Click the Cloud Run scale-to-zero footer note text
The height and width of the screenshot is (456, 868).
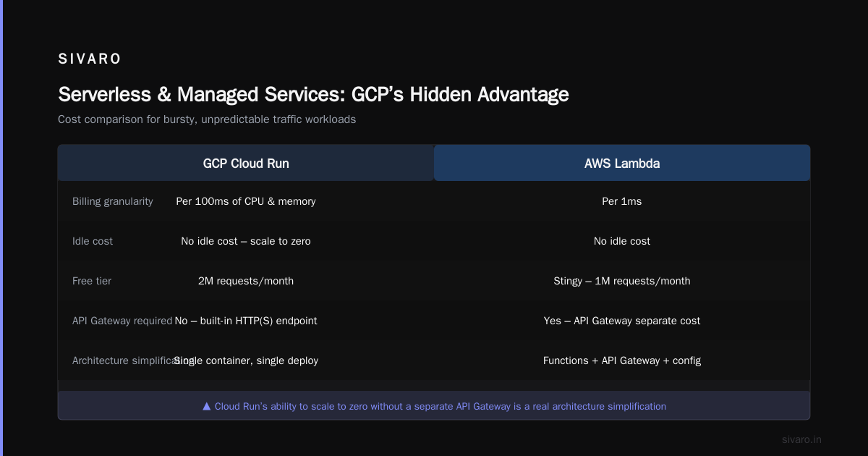click(x=441, y=407)
